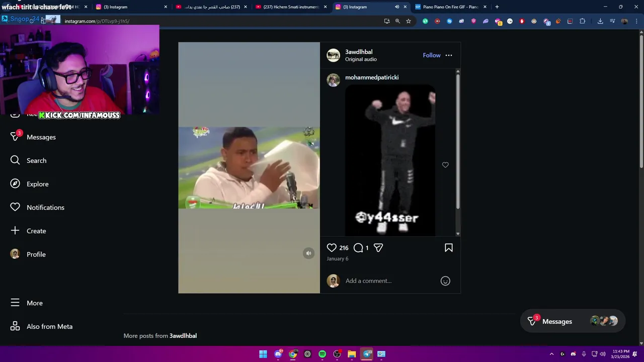The height and width of the screenshot is (362, 644).
Task: Open the Chrome three-dot menu
Action: point(636,21)
